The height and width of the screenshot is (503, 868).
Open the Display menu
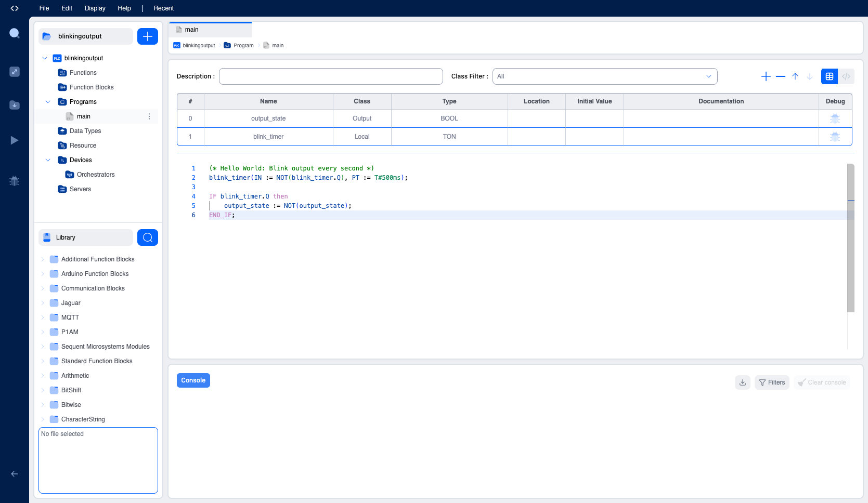[95, 8]
